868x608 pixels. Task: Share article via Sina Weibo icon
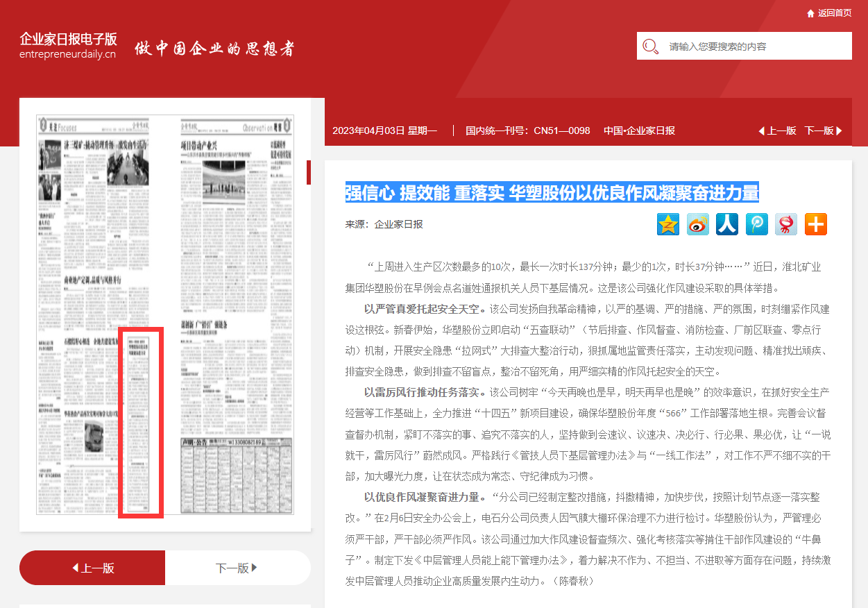tap(698, 224)
